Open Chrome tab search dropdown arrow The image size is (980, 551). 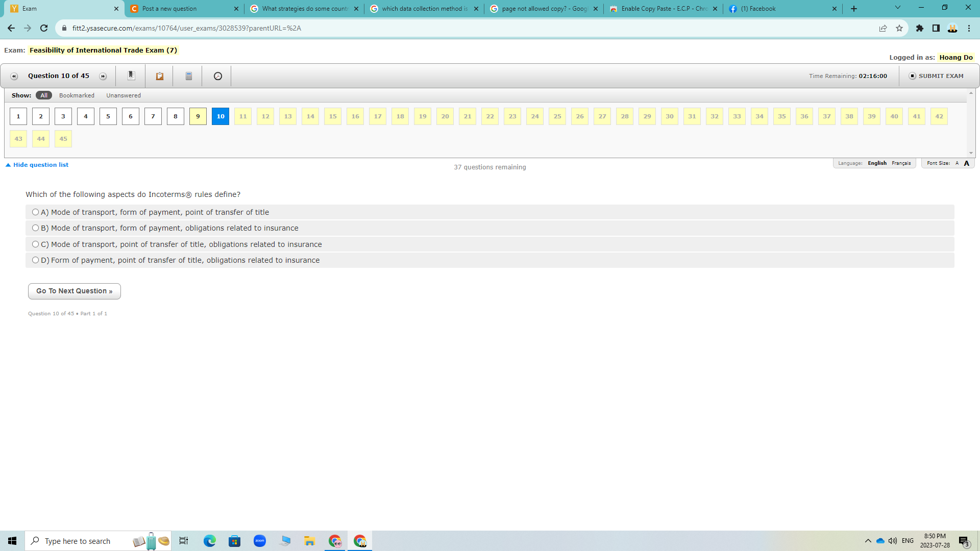(x=898, y=8)
